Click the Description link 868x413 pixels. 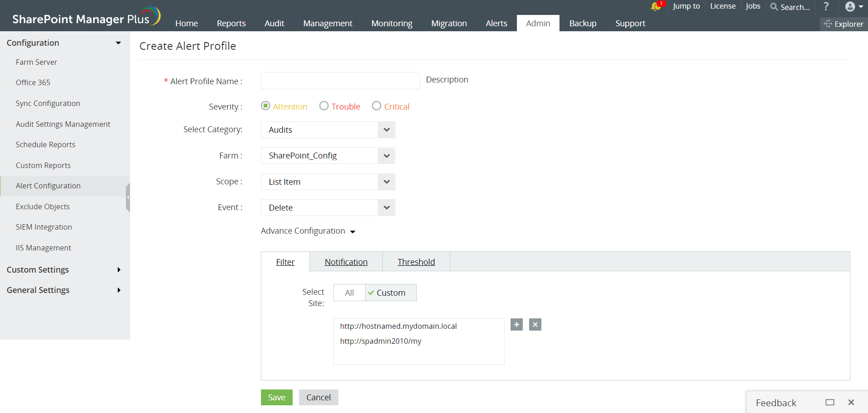pos(447,80)
